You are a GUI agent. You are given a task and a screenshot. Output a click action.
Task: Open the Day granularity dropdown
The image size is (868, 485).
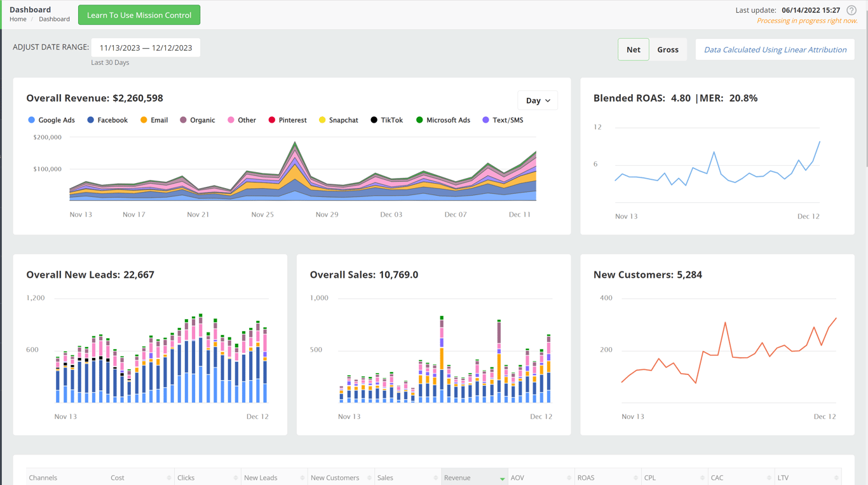(x=538, y=100)
